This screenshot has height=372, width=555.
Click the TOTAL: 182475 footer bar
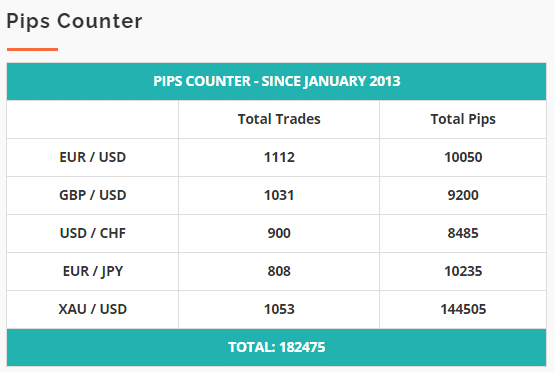point(276,347)
